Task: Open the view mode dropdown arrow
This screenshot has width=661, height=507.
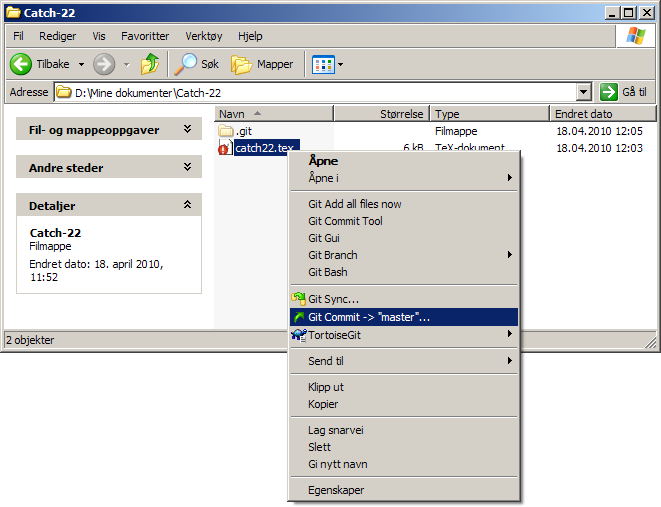Action: pos(341,64)
